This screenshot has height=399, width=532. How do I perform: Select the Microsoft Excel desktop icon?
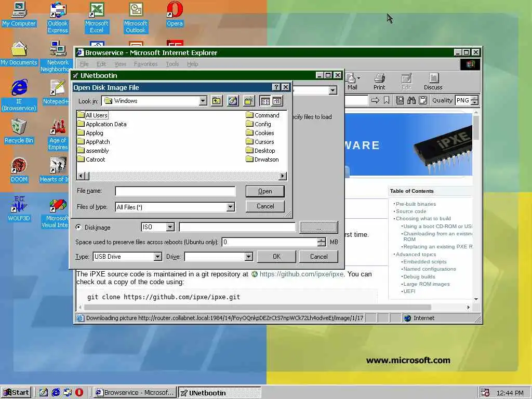coord(97,18)
